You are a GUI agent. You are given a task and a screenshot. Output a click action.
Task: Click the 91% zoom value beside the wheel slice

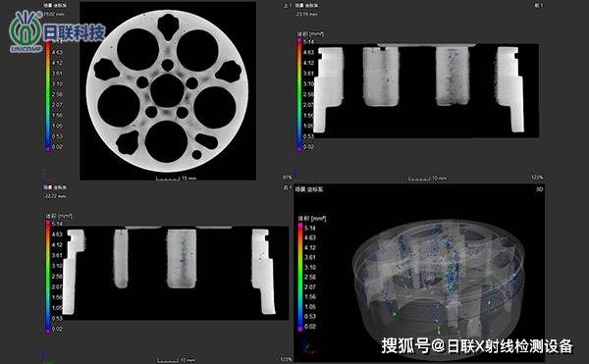(x=287, y=177)
